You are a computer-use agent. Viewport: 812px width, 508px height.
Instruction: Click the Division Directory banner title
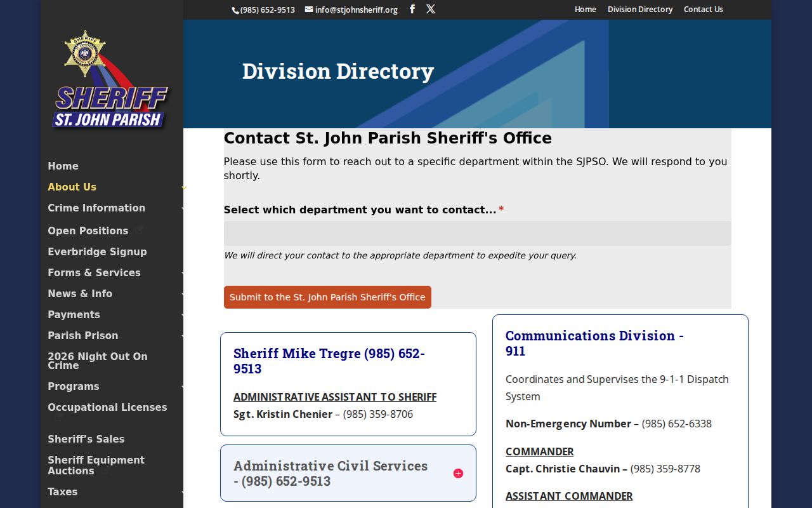tap(338, 71)
